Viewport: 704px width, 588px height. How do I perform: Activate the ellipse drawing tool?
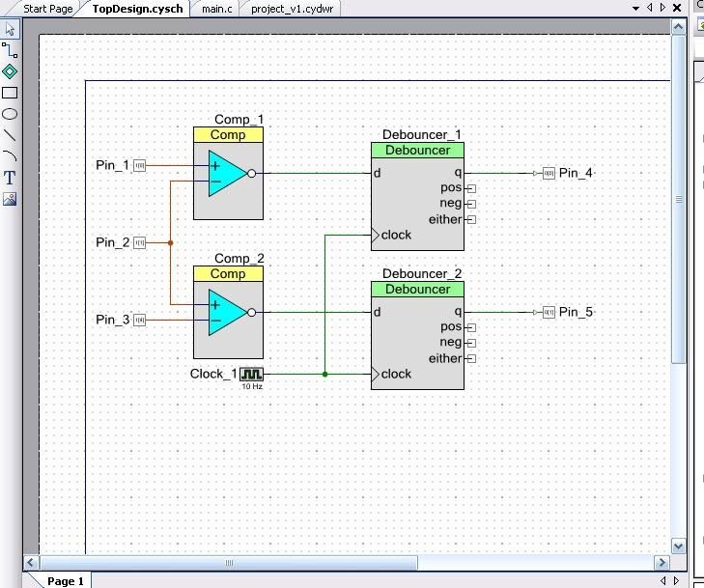(10, 114)
